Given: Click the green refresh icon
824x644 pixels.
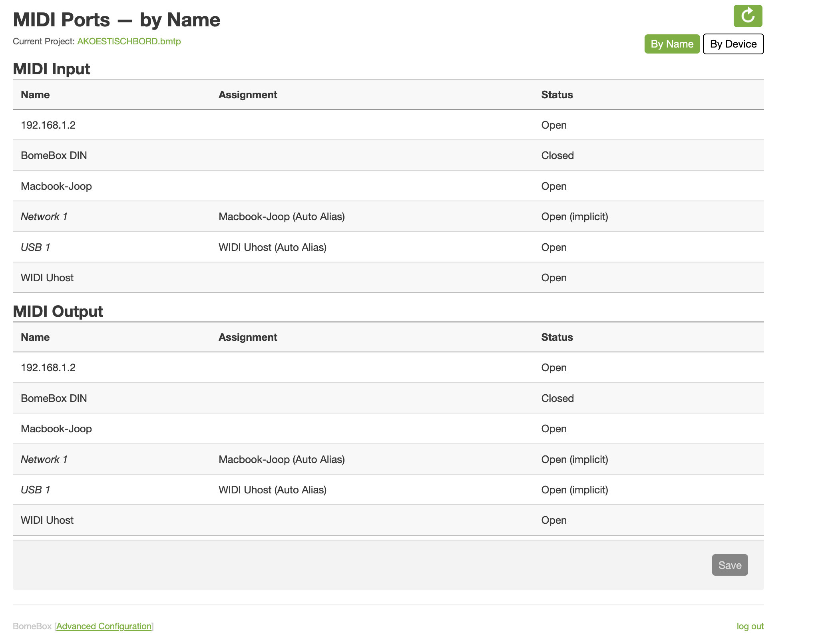Looking at the screenshot, I should coord(747,16).
